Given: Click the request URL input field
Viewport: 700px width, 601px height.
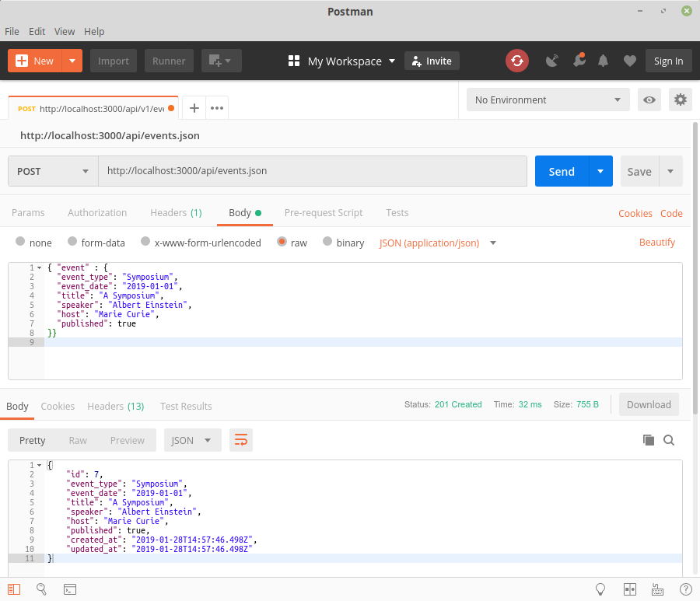Looking at the screenshot, I should [x=311, y=171].
